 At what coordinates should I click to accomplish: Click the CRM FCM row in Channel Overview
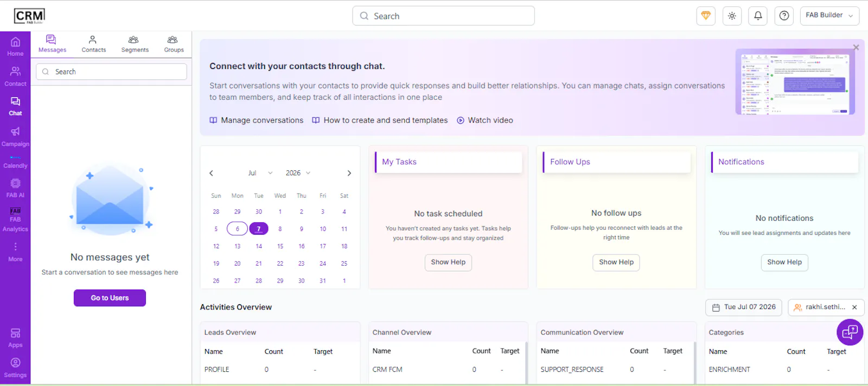coord(447,370)
